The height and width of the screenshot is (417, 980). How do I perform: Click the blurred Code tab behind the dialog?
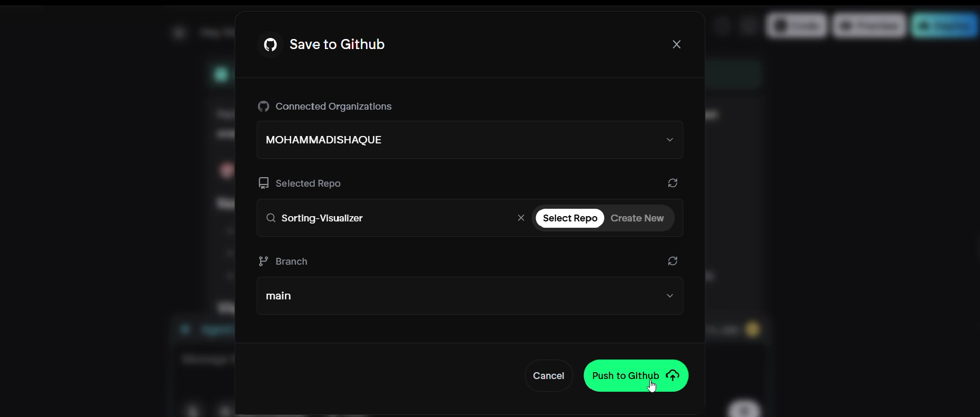coord(797,25)
